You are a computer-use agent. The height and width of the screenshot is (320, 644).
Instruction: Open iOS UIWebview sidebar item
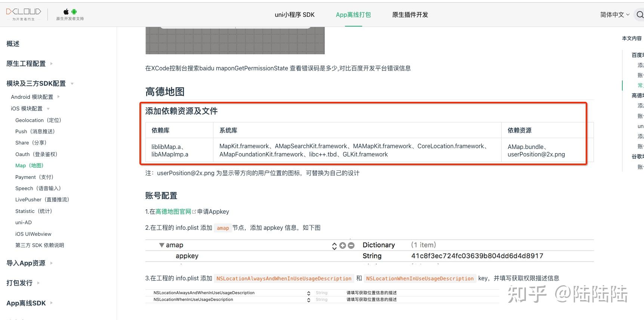(33, 234)
